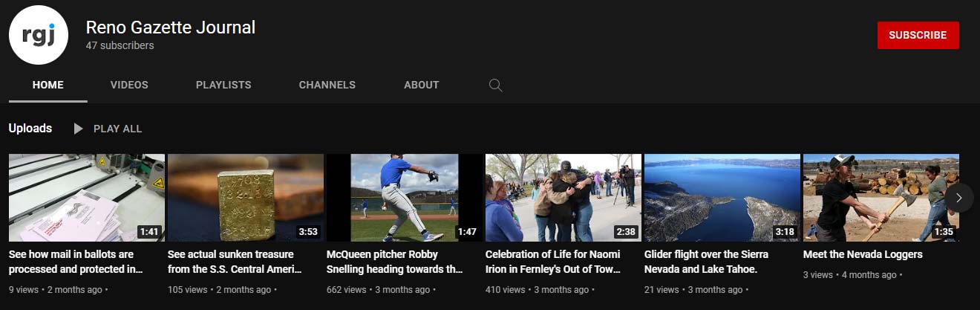
Task: Click the '47 subscribers' text
Action: [x=120, y=46]
